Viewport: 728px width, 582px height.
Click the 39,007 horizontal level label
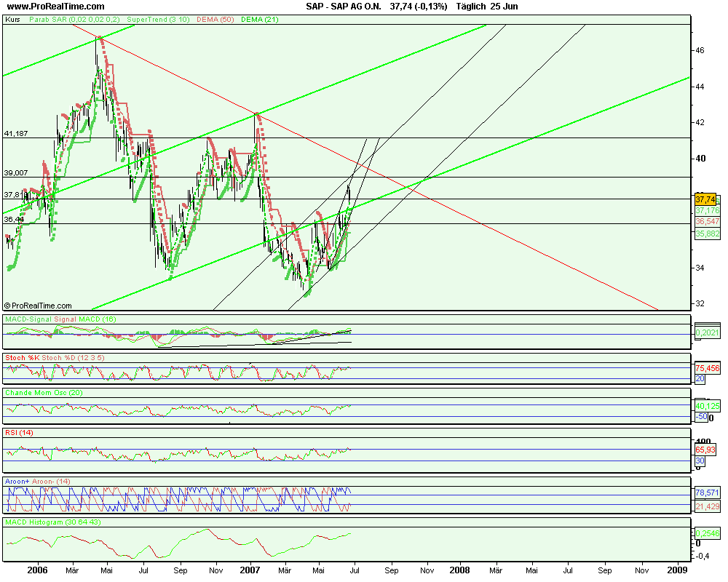click(16, 173)
